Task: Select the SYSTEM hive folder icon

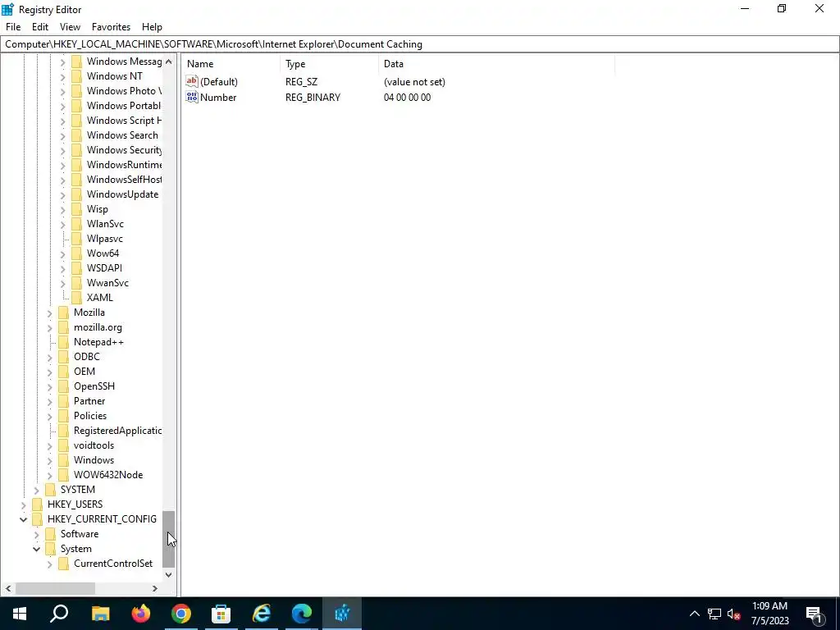Action: (50, 490)
